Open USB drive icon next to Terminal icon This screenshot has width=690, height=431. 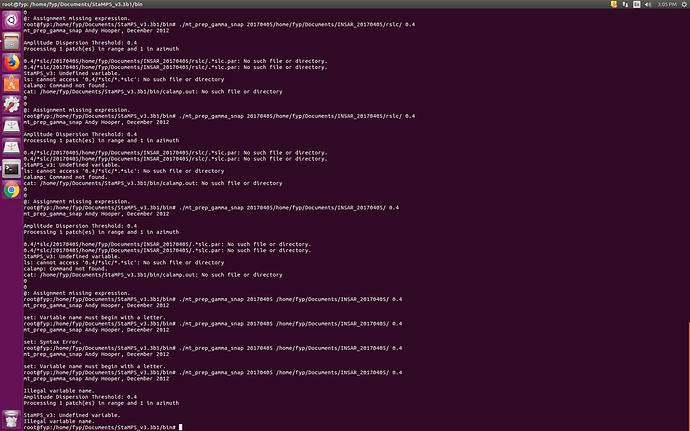tap(11, 147)
